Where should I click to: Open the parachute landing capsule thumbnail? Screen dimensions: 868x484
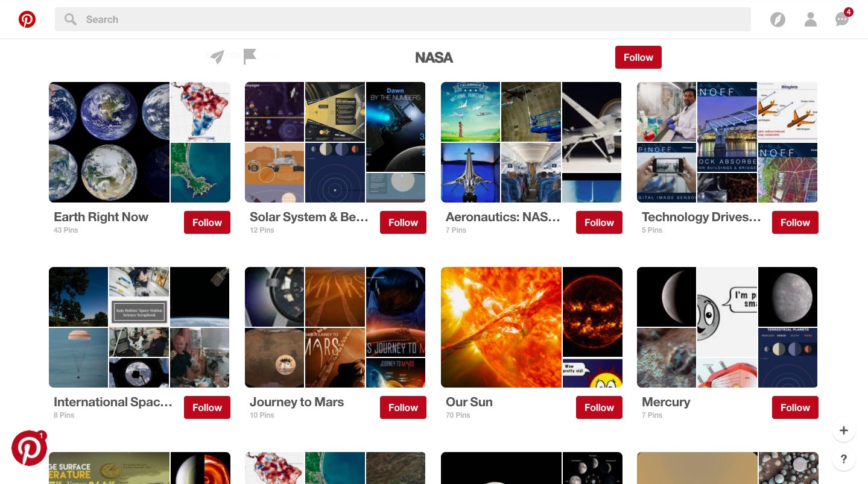click(x=78, y=357)
